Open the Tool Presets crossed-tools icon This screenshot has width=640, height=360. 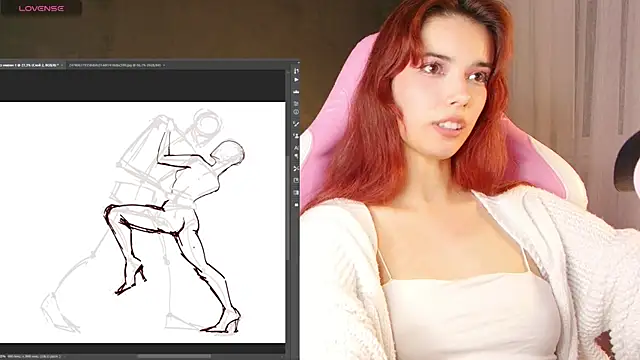(296, 168)
